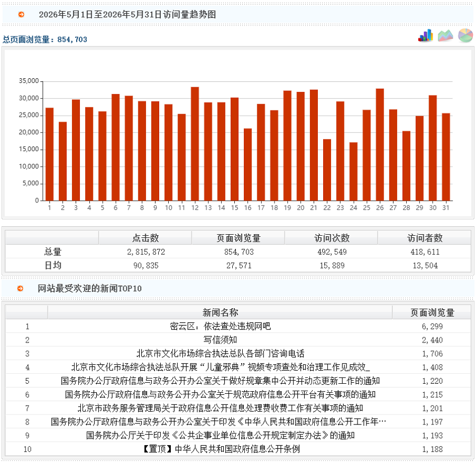Switch to area chart view icon
The height and width of the screenshot is (462, 476).
445,36
